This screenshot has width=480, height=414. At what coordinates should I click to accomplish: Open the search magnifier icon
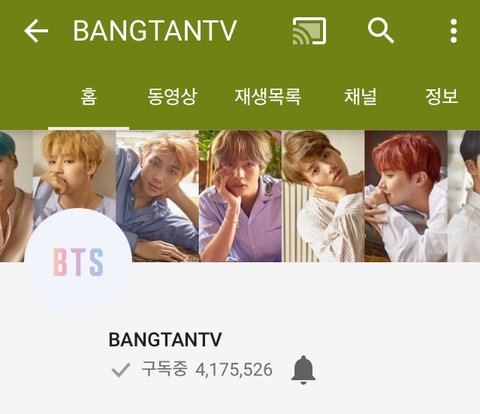381,31
